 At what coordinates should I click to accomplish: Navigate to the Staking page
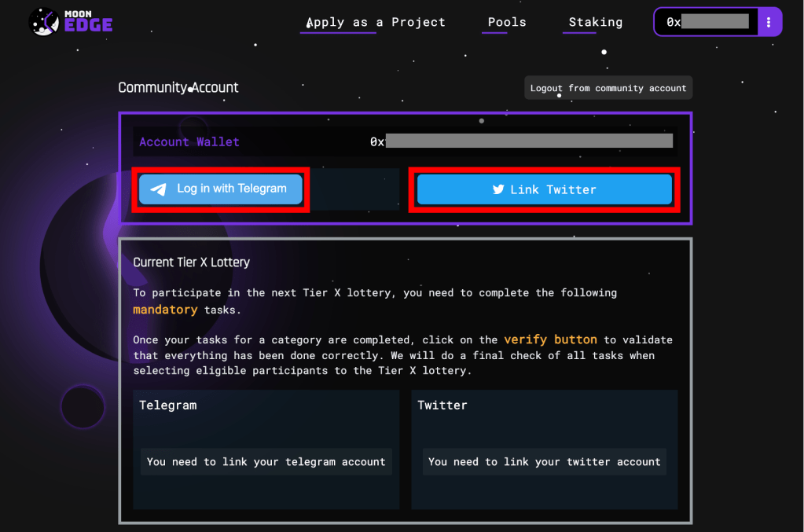595,22
